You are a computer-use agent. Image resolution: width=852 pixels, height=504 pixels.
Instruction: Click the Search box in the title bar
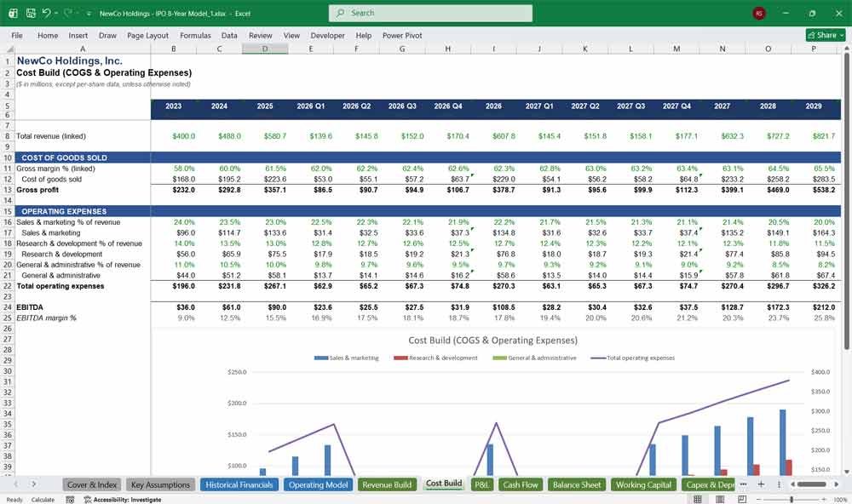430,13
